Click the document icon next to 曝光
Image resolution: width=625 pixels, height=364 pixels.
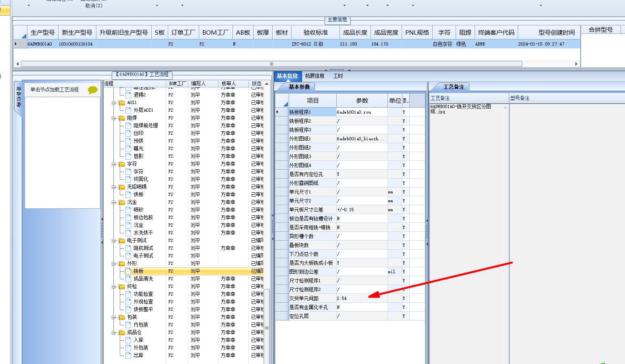coord(128,148)
